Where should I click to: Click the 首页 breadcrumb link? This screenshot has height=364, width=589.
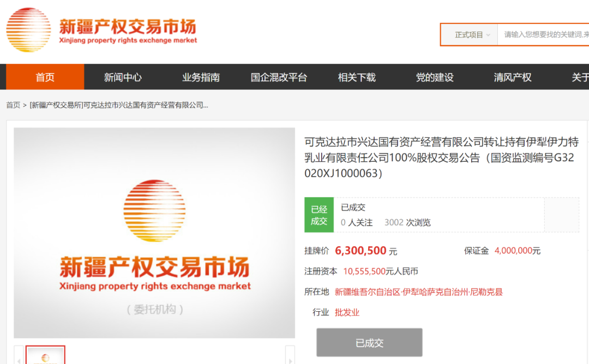tap(13, 105)
